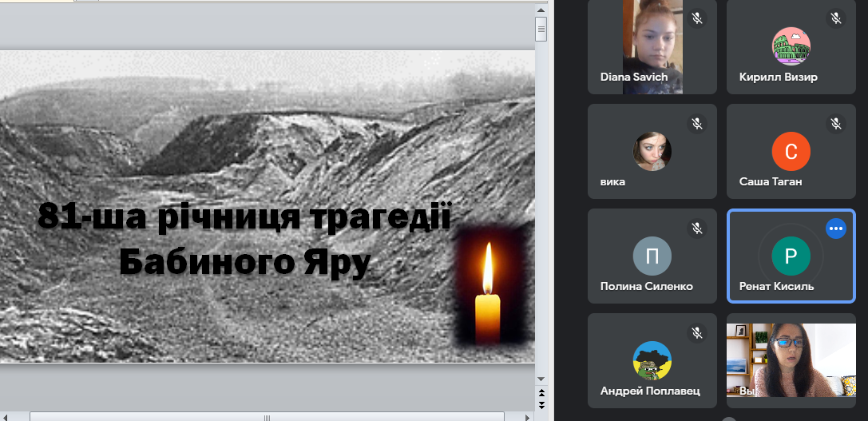
Task: Select Андрей Поплавец frog avatar
Action: [x=652, y=360]
